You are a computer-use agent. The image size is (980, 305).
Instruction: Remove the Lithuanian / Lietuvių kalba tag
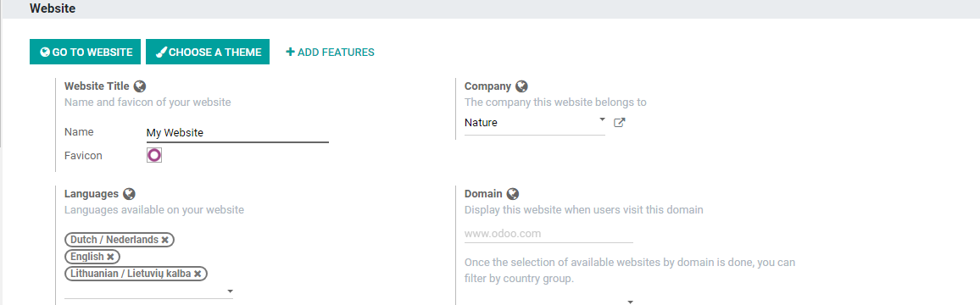[x=198, y=274]
